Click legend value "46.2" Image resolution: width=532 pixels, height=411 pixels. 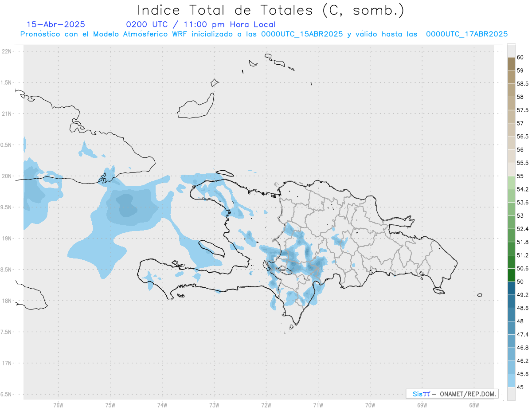click(x=523, y=361)
